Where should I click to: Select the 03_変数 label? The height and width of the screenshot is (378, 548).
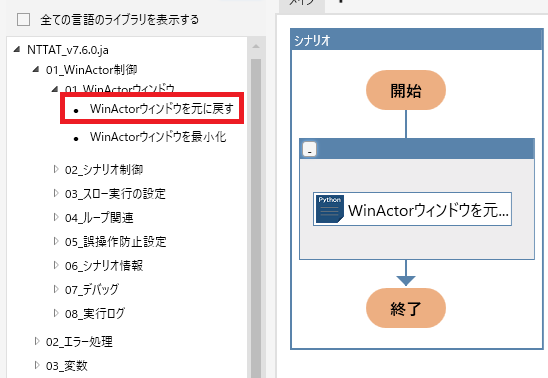pos(66,366)
